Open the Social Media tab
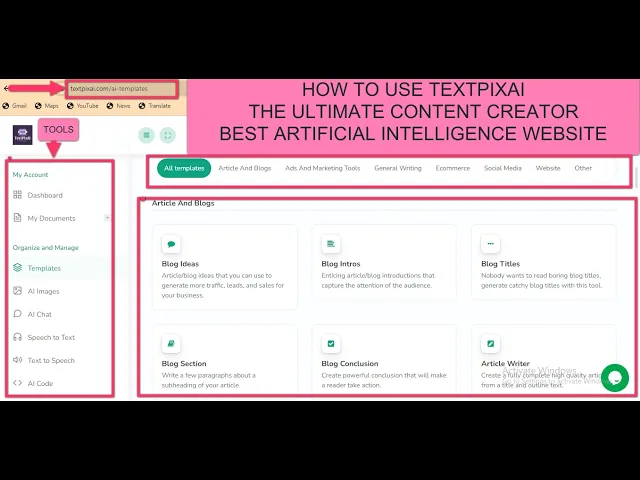 [503, 168]
